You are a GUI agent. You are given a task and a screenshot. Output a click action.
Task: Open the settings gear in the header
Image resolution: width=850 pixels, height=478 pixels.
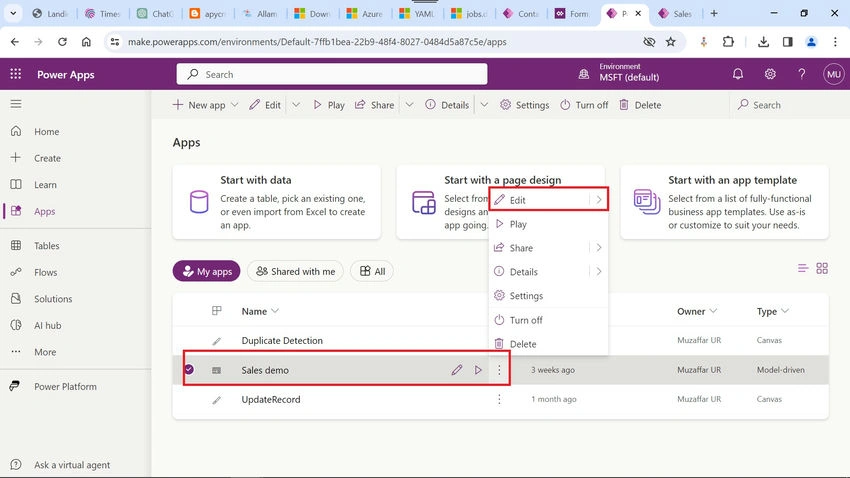point(770,74)
